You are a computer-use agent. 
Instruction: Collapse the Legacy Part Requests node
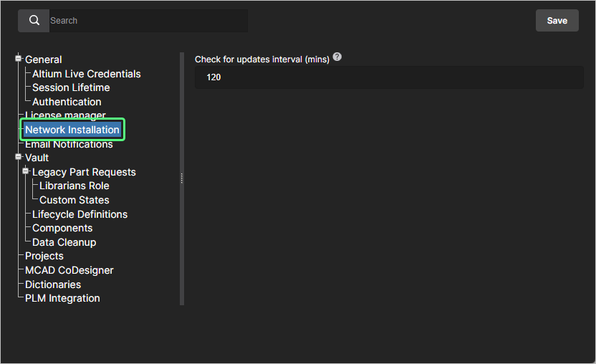click(26, 171)
